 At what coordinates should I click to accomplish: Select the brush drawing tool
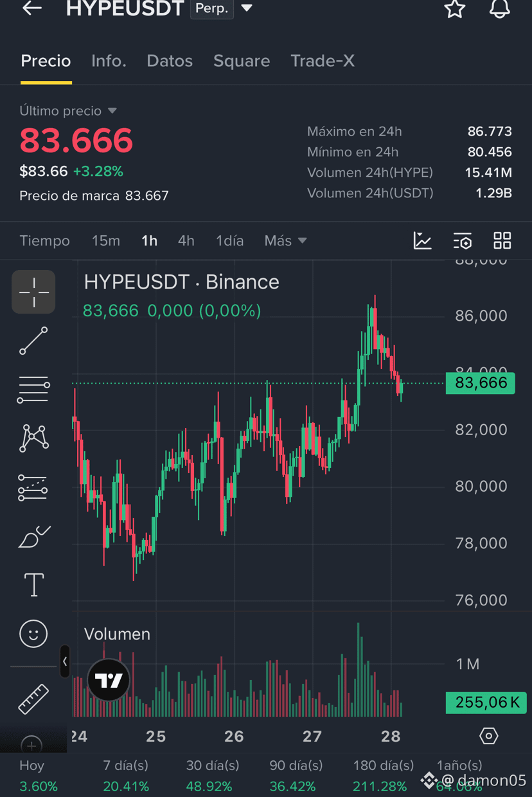coord(33,537)
